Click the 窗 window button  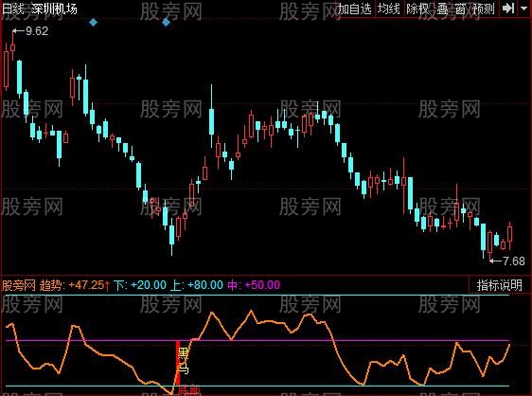pos(460,9)
